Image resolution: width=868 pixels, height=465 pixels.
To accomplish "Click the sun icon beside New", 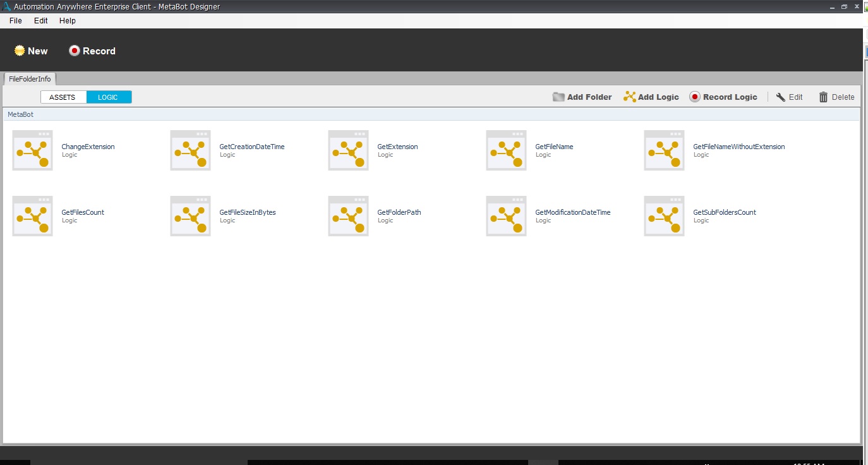I will click(x=20, y=51).
